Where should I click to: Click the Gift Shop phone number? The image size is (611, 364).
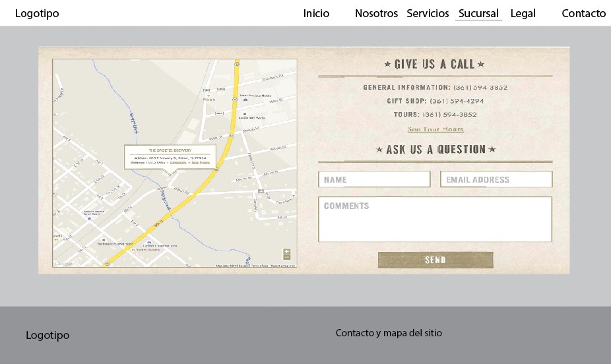[457, 101]
